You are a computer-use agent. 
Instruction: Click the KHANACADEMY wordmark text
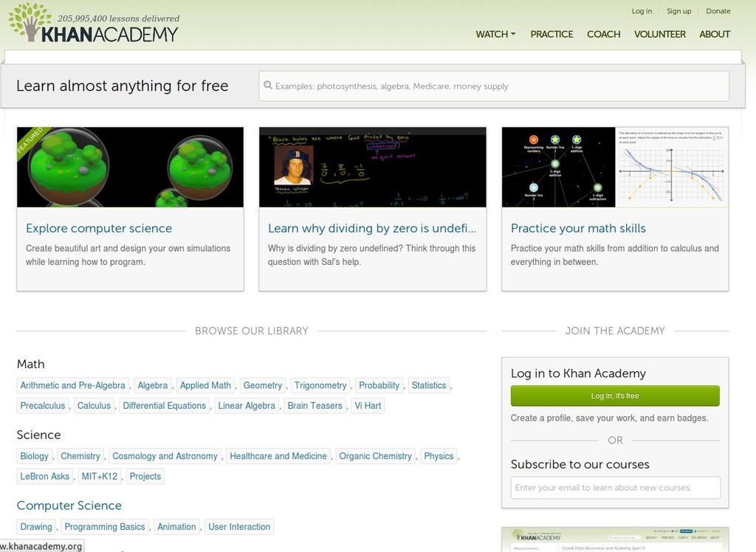(x=109, y=34)
